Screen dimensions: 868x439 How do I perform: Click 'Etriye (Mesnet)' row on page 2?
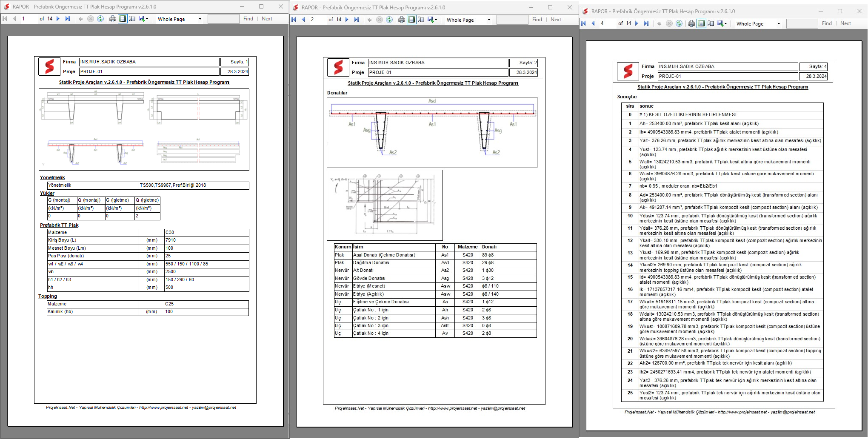(x=435, y=286)
